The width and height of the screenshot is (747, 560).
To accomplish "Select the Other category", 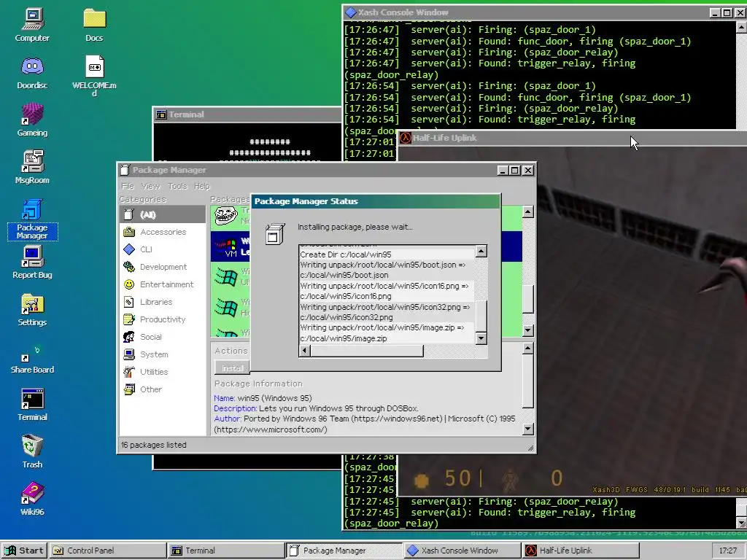I will [x=163, y=389].
